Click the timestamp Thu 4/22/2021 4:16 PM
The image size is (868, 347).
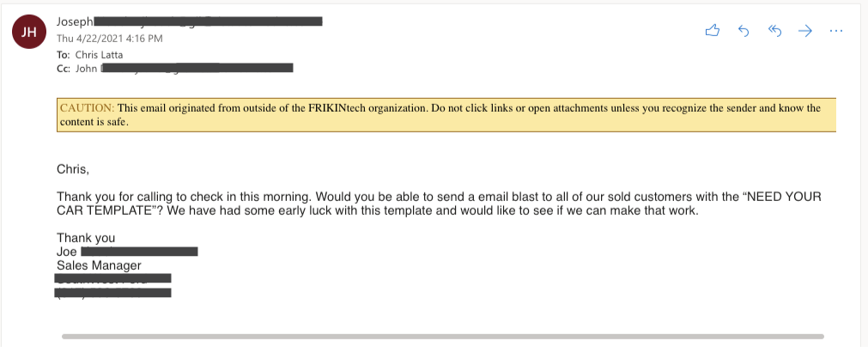point(110,39)
